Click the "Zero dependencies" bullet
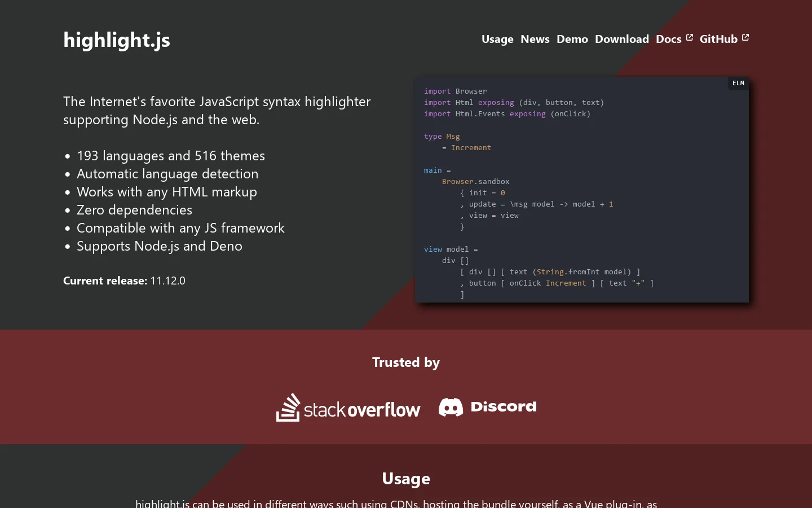This screenshot has width=812, height=508. (x=134, y=210)
